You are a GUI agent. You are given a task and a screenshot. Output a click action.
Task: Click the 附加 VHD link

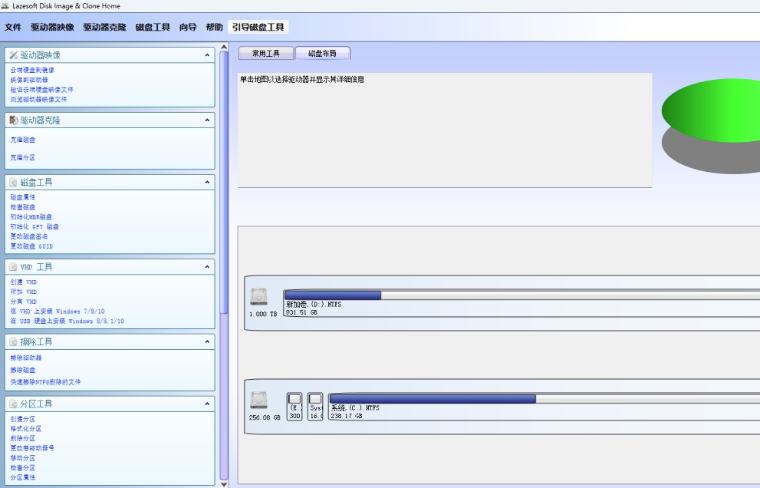point(23,292)
